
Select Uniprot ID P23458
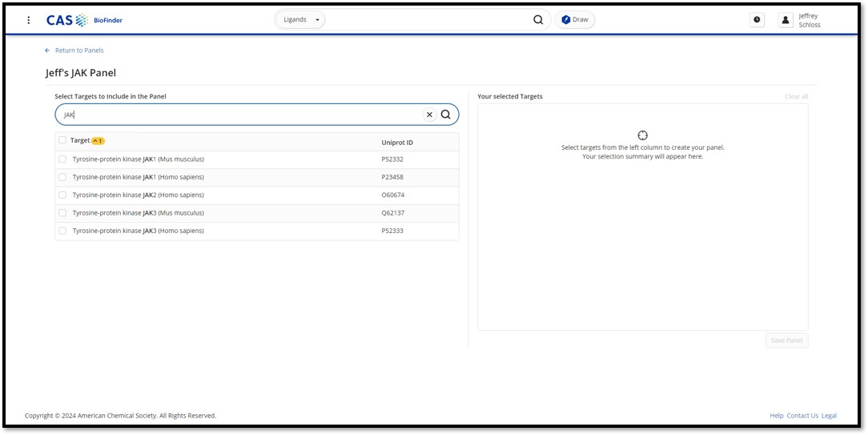pos(392,177)
